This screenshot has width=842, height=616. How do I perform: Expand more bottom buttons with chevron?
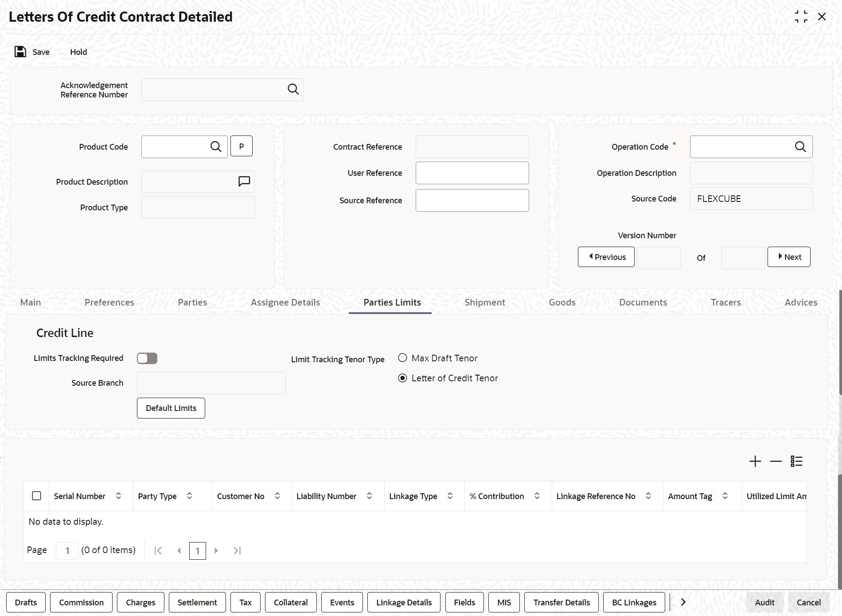[683, 602]
